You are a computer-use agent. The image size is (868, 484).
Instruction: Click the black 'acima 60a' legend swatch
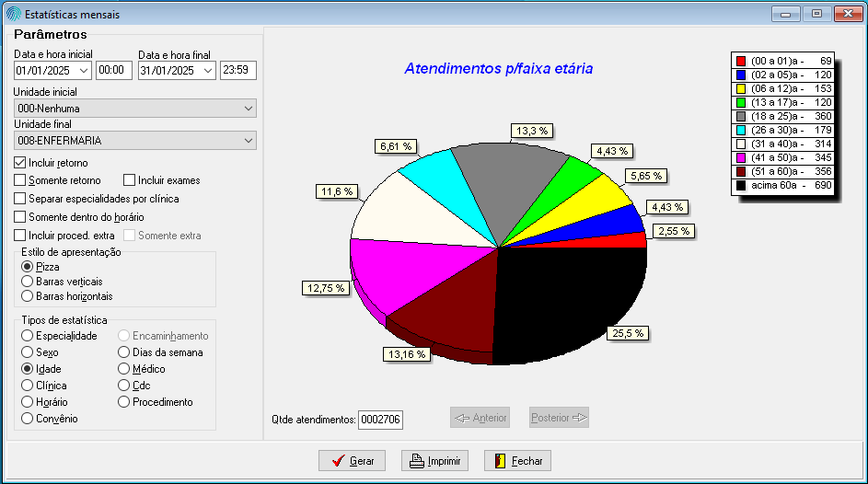tap(741, 186)
